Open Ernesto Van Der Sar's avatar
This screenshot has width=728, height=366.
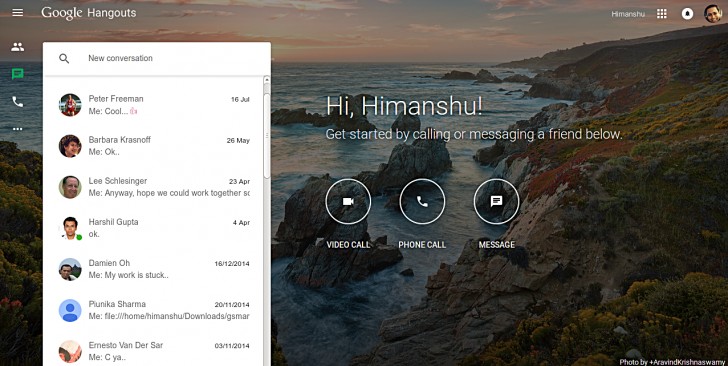(x=70, y=352)
